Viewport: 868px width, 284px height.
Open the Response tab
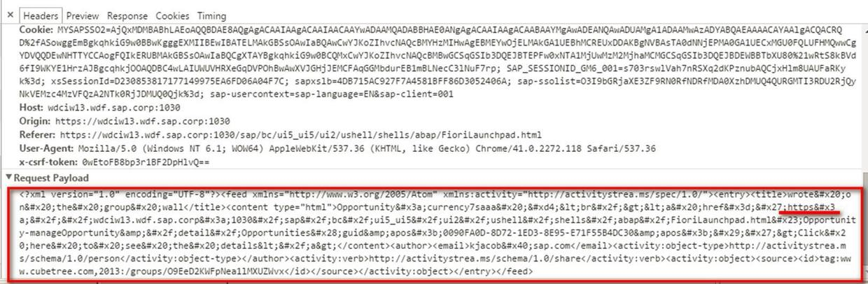click(x=127, y=15)
